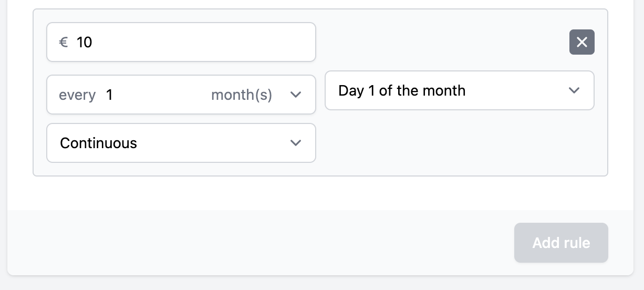This screenshot has height=290, width=644.
Task: Click the chevron next to month(s)
Action: (x=296, y=95)
